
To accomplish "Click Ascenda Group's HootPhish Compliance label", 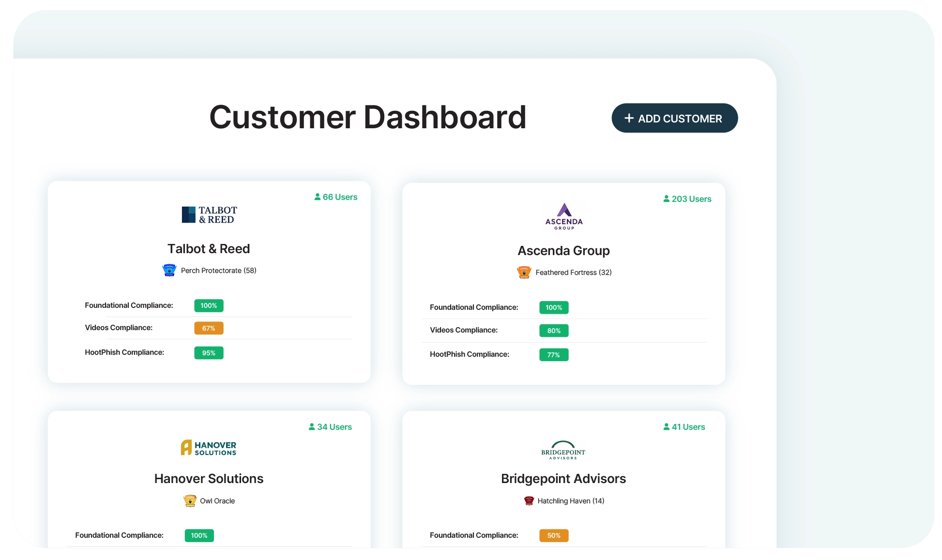I will click(470, 354).
